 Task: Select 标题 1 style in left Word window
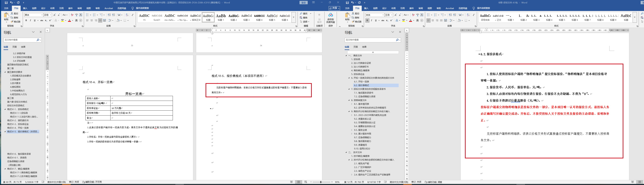221,17
